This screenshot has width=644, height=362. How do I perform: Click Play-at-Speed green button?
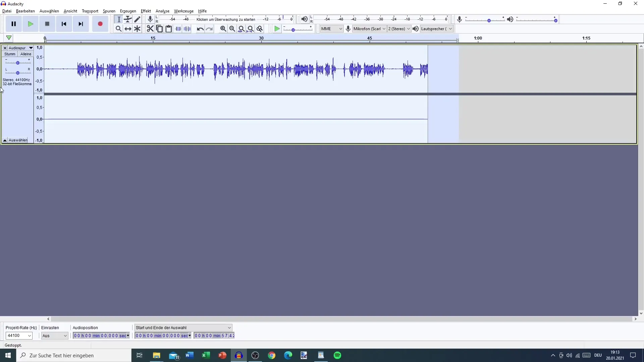click(277, 29)
